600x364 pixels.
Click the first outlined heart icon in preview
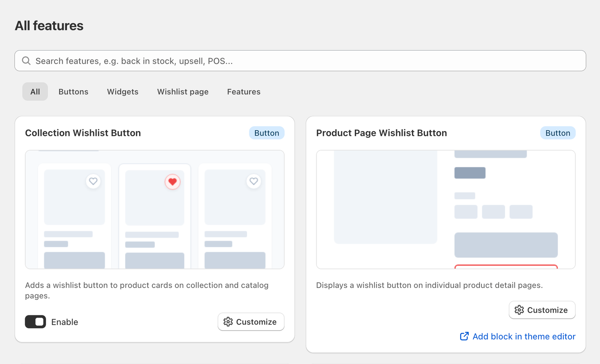pyautogui.click(x=93, y=181)
